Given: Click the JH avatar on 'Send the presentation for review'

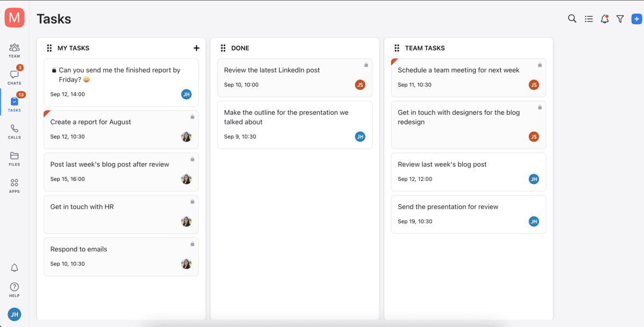Looking at the screenshot, I should pos(533,221).
